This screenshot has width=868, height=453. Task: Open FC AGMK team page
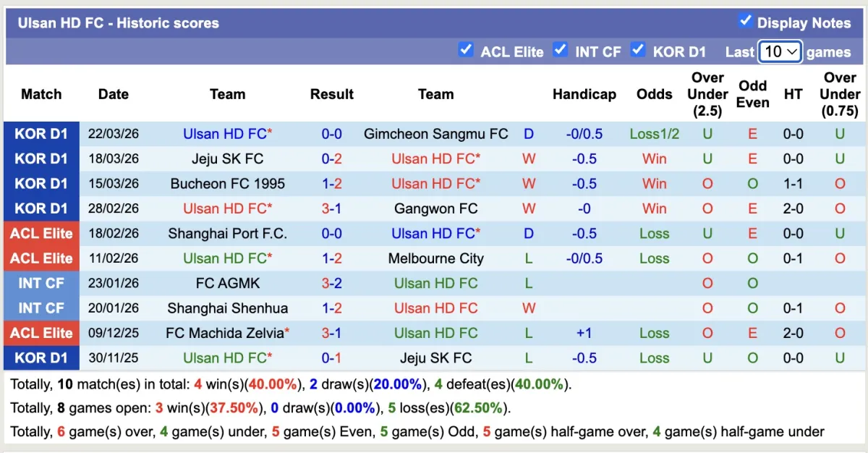tap(227, 283)
